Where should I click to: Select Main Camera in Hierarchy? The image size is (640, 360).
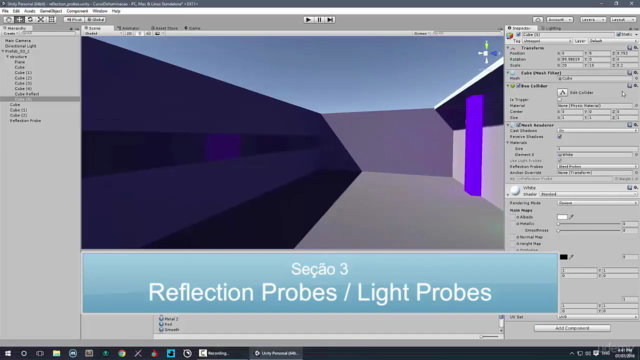pyautogui.click(x=18, y=41)
